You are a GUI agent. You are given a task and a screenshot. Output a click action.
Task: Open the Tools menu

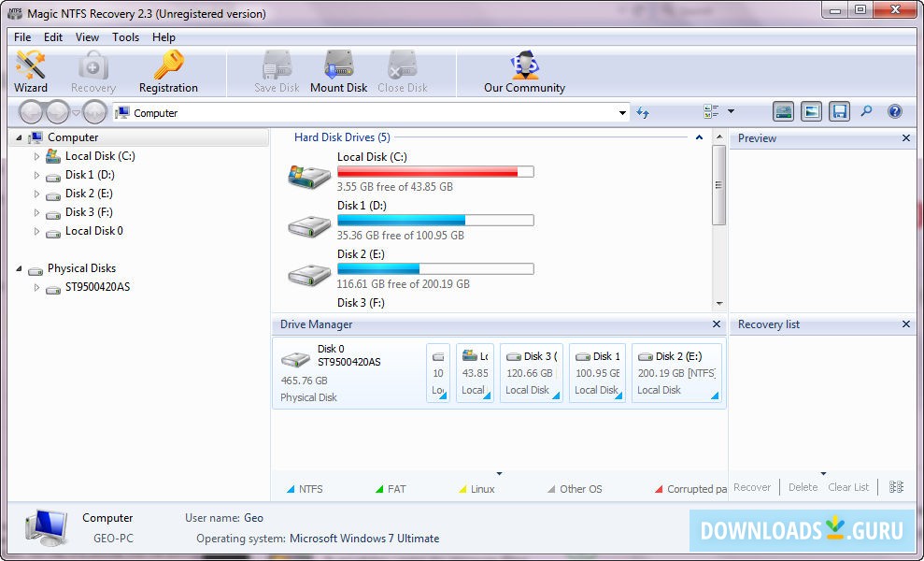(125, 37)
